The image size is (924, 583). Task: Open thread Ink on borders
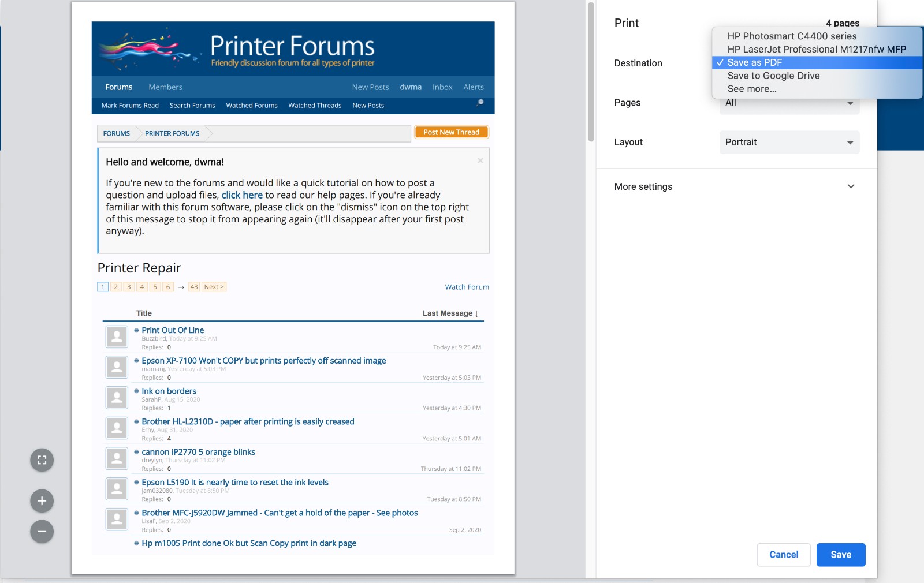(x=169, y=391)
